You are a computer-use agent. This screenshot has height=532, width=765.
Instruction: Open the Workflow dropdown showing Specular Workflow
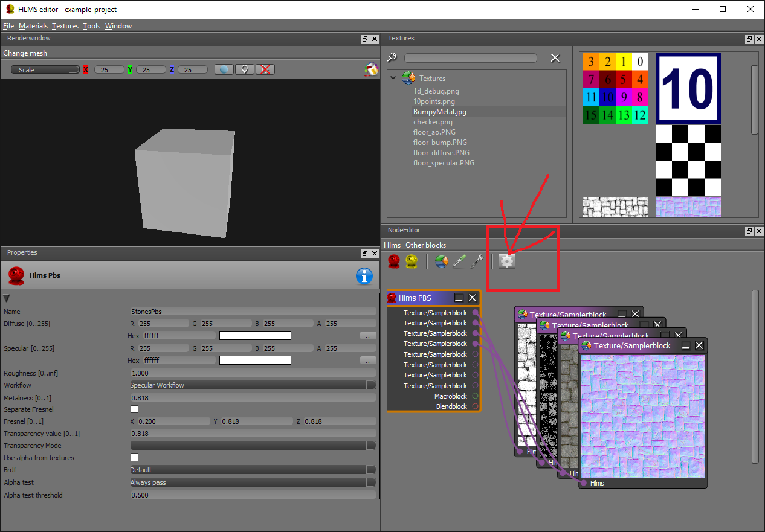click(253, 385)
